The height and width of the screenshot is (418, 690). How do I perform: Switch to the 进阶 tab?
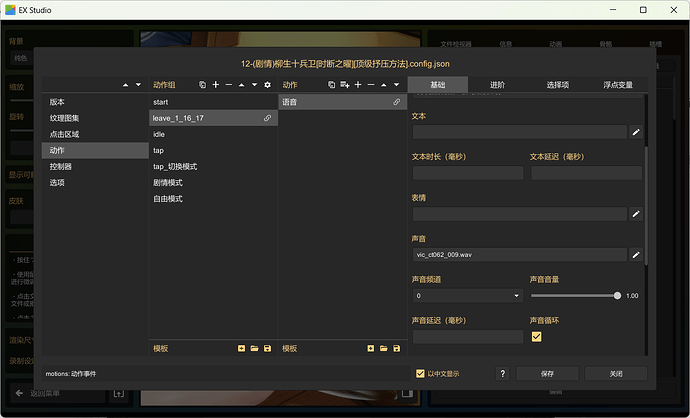(498, 85)
